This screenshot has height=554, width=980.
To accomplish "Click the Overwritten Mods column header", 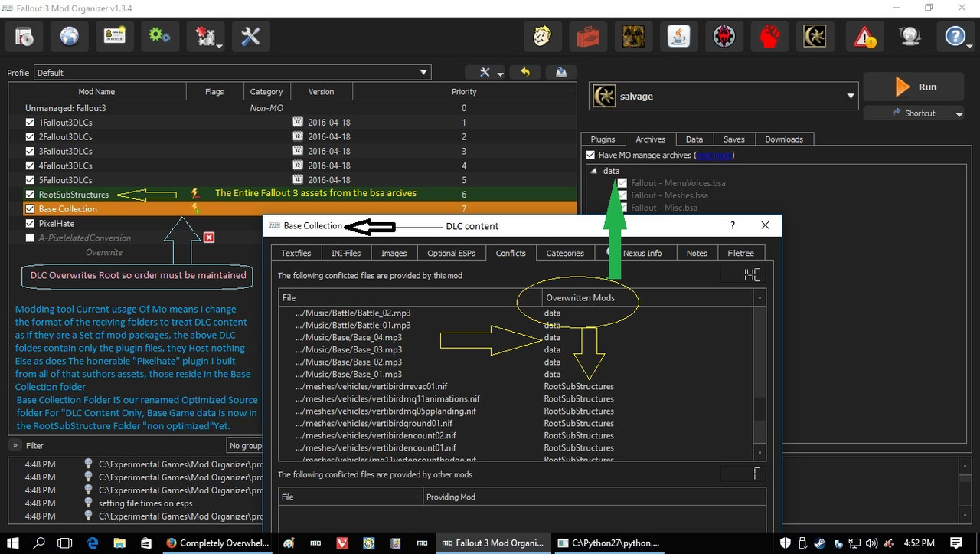I will pos(648,297).
